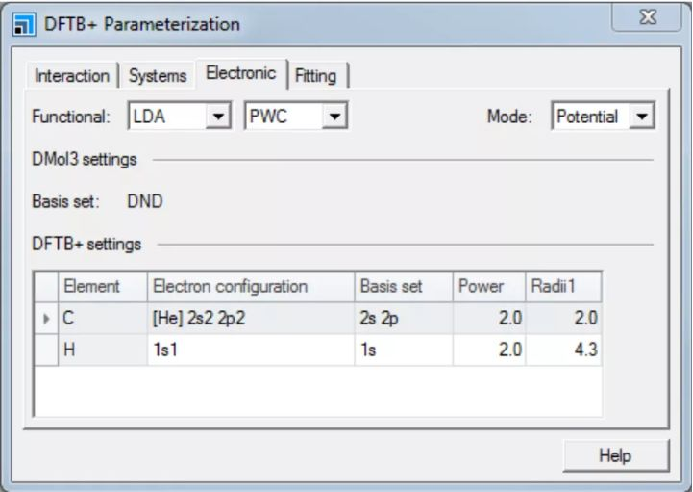Click the Basis set: label
The width and height of the screenshot is (693, 492).
[x=66, y=201]
